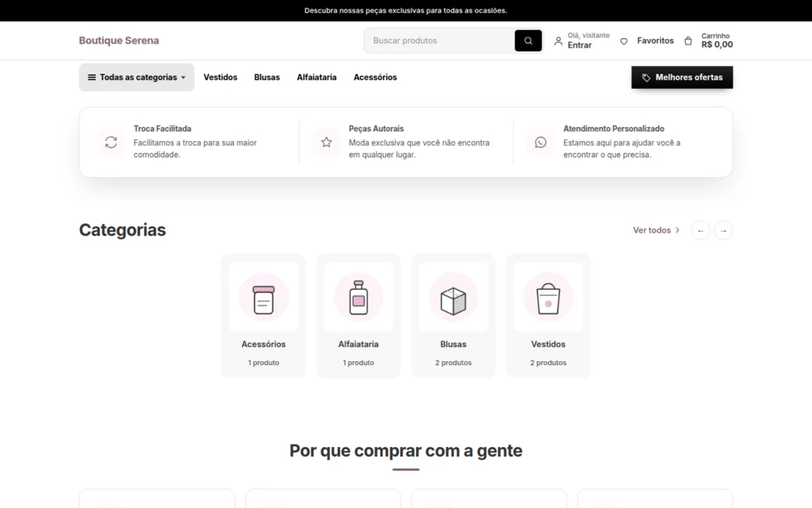Screen dimensions: 812x508
Task: Click the Troca Facilitada heading
Action: pyautogui.click(x=162, y=129)
